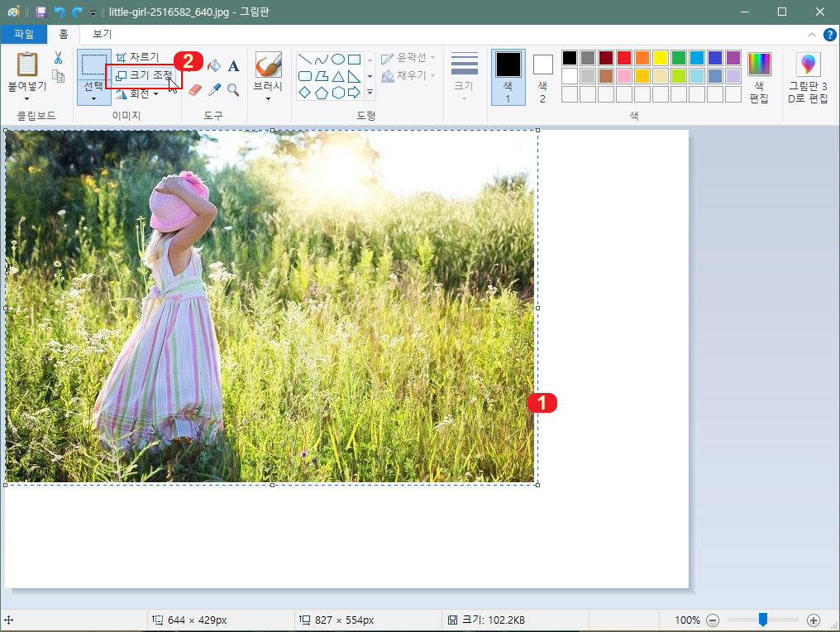Choose the Curve shape
840x632 pixels.
tap(322, 60)
